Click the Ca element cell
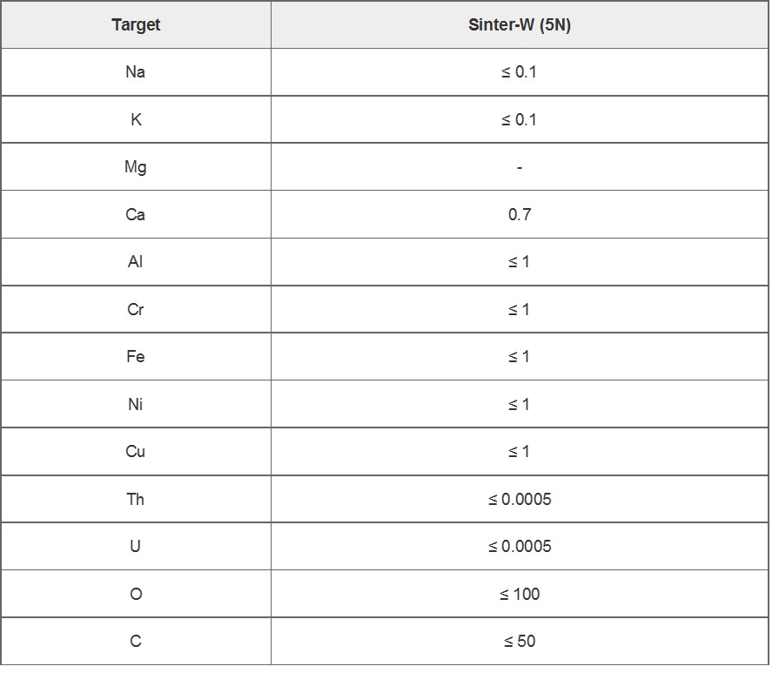Image resolution: width=772 pixels, height=700 pixels. click(136, 214)
